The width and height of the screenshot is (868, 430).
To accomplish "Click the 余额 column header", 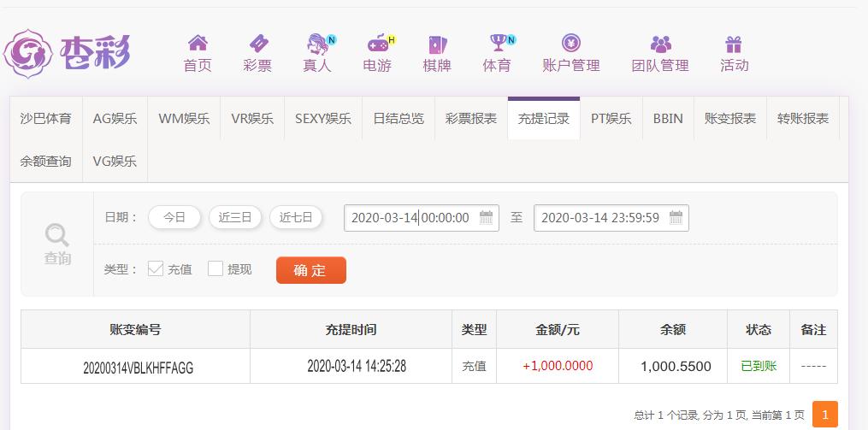I will click(673, 330).
